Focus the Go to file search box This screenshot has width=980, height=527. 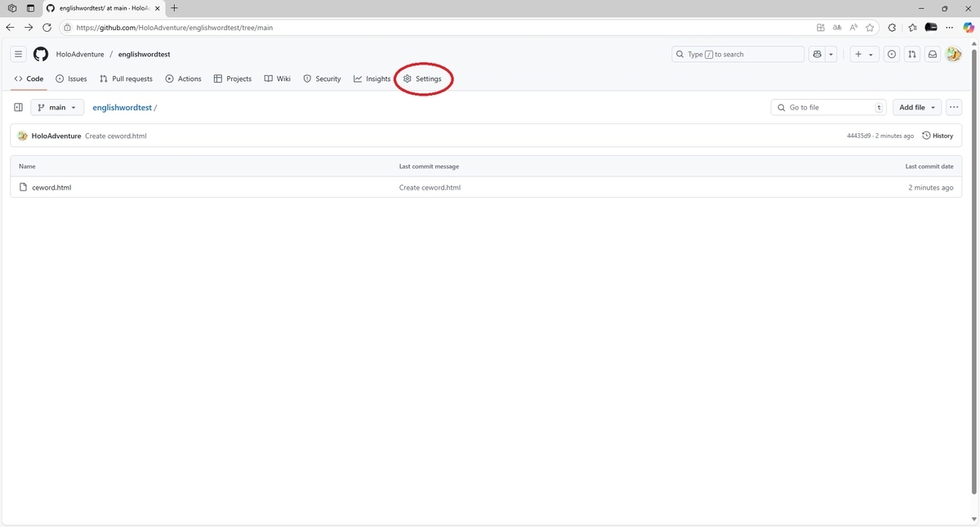coord(828,107)
